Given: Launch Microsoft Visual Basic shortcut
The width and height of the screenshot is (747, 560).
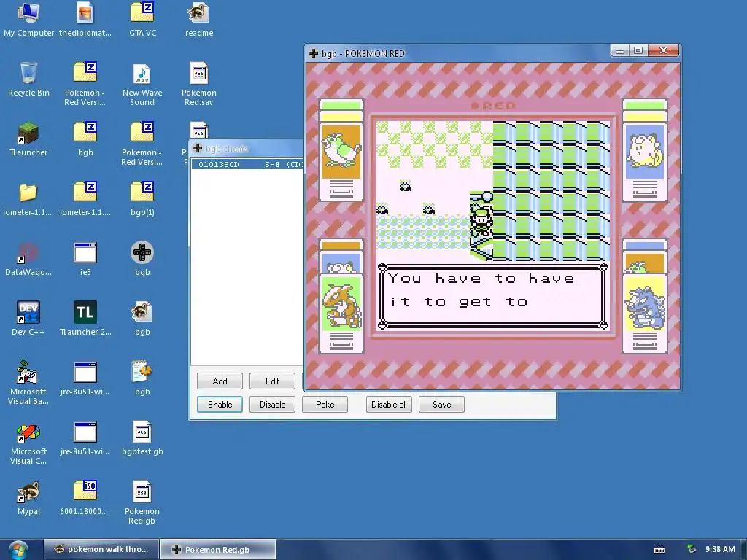Looking at the screenshot, I should point(28,383).
